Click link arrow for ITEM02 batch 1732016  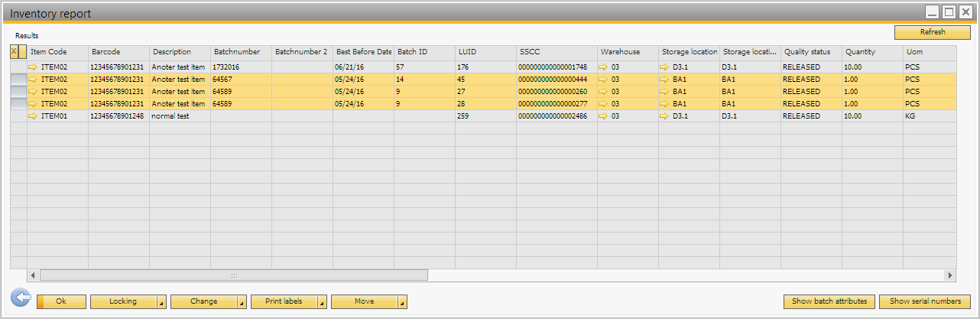pos(33,67)
